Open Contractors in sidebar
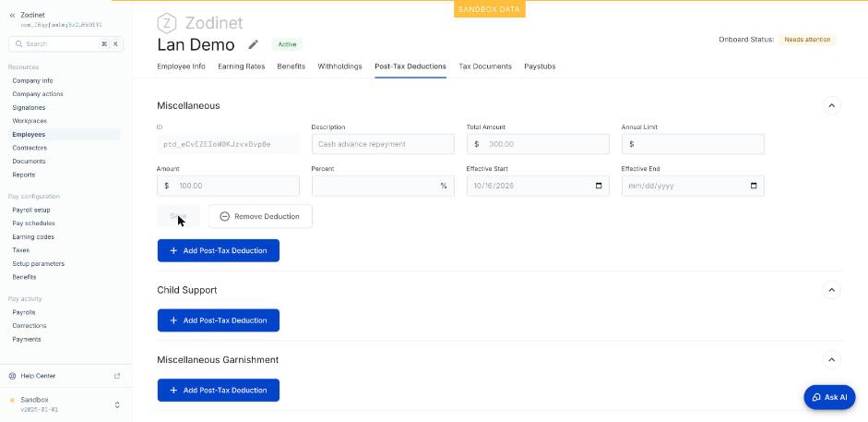This screenshot has height=422, width=868. click(x=30, y=148)
